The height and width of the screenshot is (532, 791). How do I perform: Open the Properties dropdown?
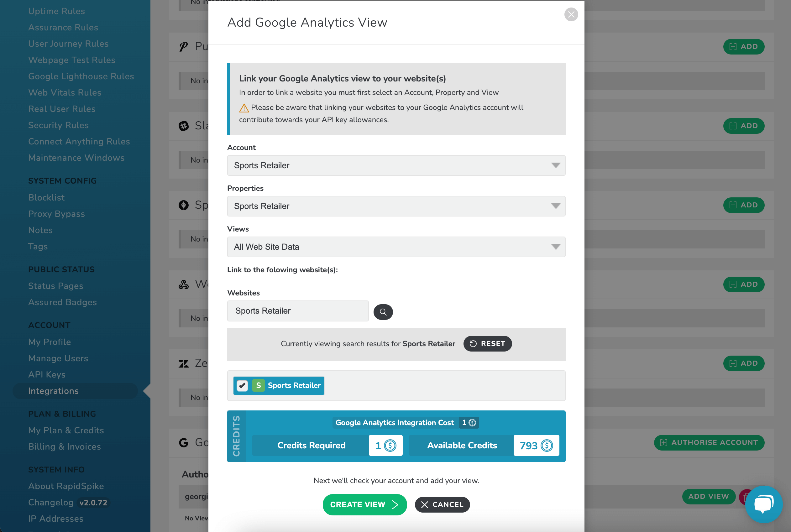coord(396,206)
